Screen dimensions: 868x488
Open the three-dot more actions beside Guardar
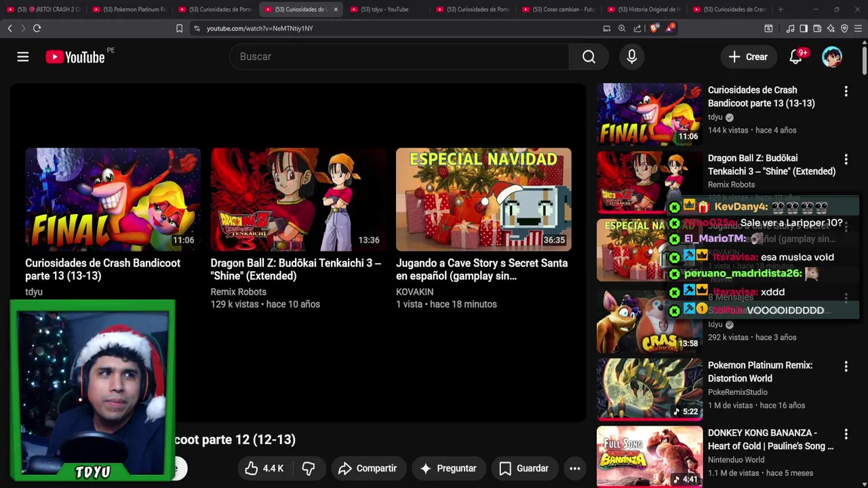[574, 468]
